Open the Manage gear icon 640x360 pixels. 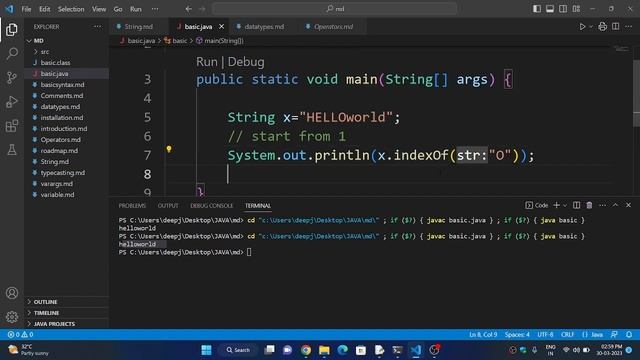(12, 317)
